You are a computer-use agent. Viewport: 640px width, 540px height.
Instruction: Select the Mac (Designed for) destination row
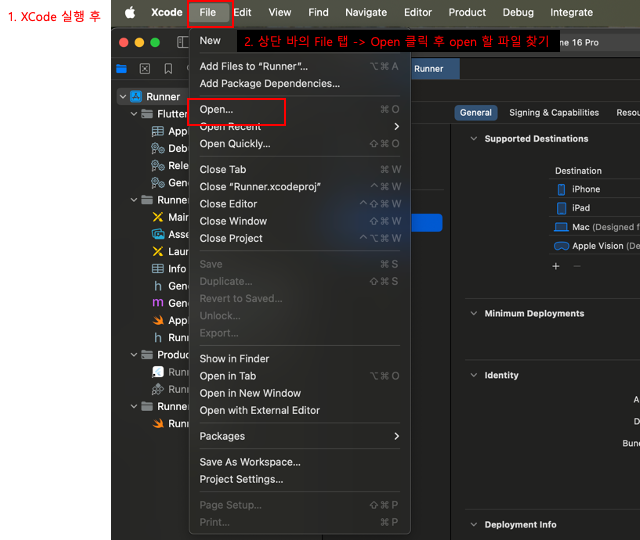[594, 227]
